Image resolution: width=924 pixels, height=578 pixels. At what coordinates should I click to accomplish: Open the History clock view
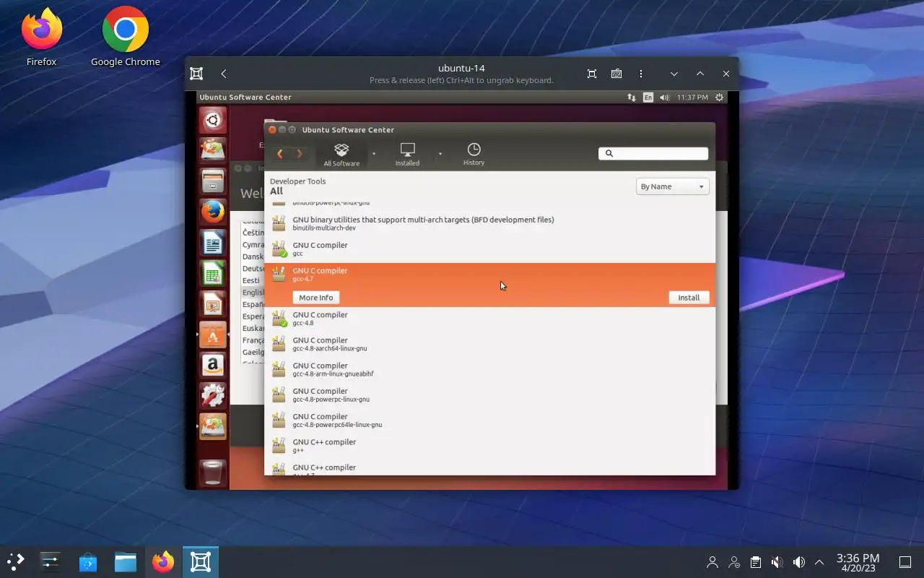(x=474, y=154)
